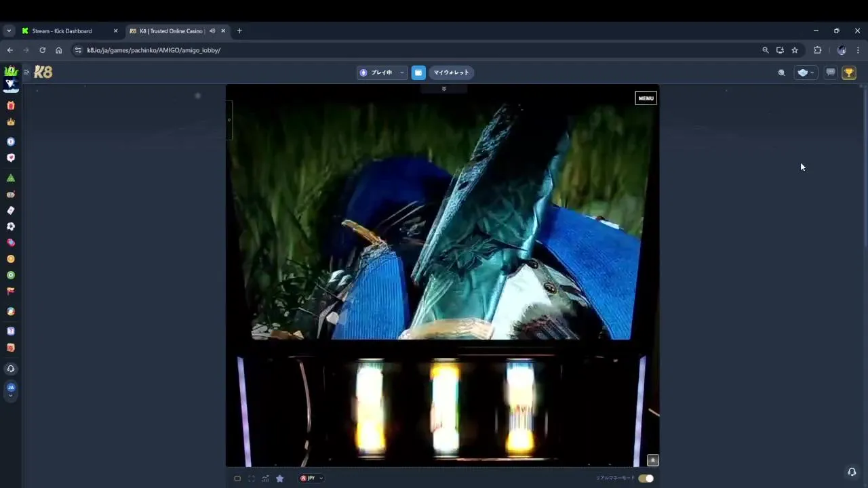Open the Chrome three-dot menu
868x488 pixels.
point(858,50)
